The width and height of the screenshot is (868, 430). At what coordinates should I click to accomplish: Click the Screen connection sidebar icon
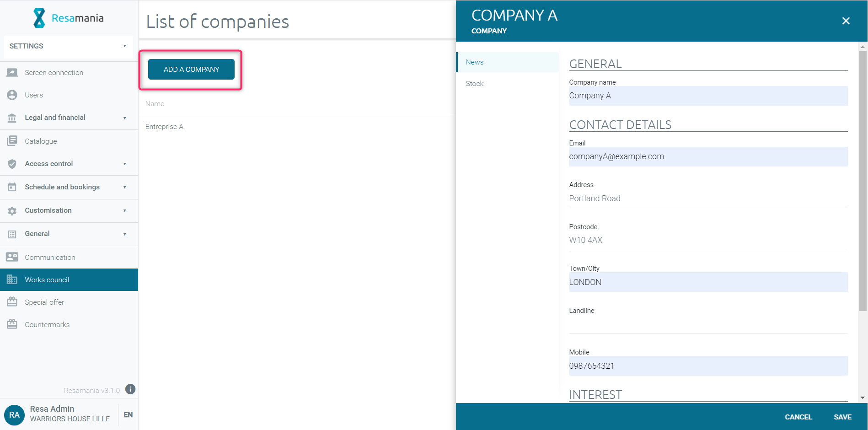point(12,73)
